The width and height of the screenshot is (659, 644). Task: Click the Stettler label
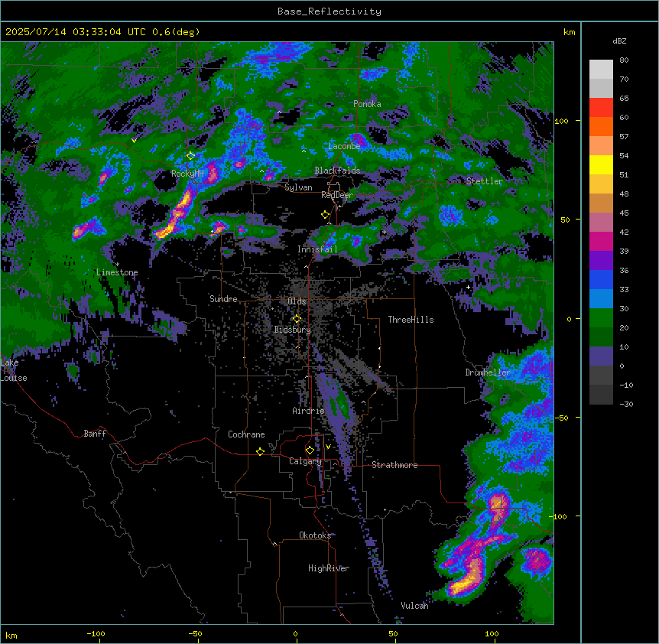point(485,181)
